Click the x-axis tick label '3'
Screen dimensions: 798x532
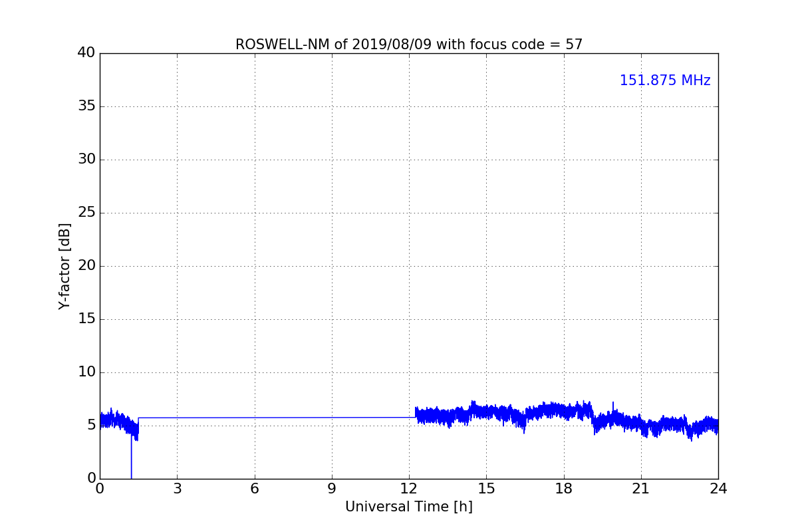pos(177,489)
